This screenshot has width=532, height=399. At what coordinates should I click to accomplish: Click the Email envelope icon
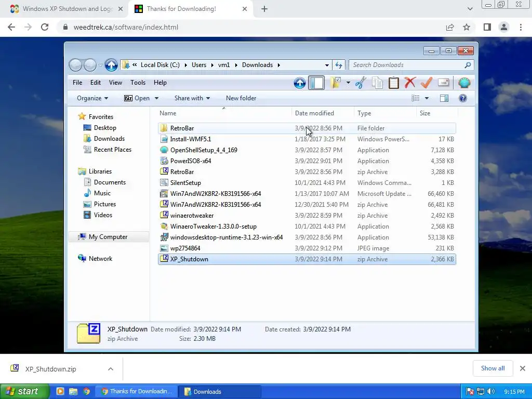(x=443, y=83)
